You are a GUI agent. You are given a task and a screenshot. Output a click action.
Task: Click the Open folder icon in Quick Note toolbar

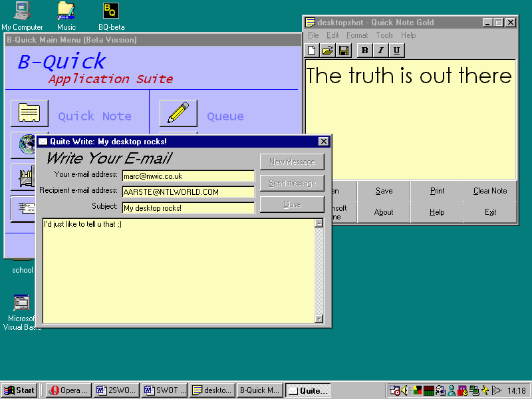click(x=328, y=51)
